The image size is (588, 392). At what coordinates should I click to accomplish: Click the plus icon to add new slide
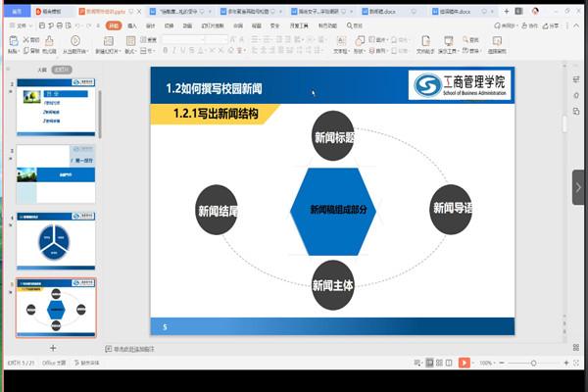tap(53, 348)
